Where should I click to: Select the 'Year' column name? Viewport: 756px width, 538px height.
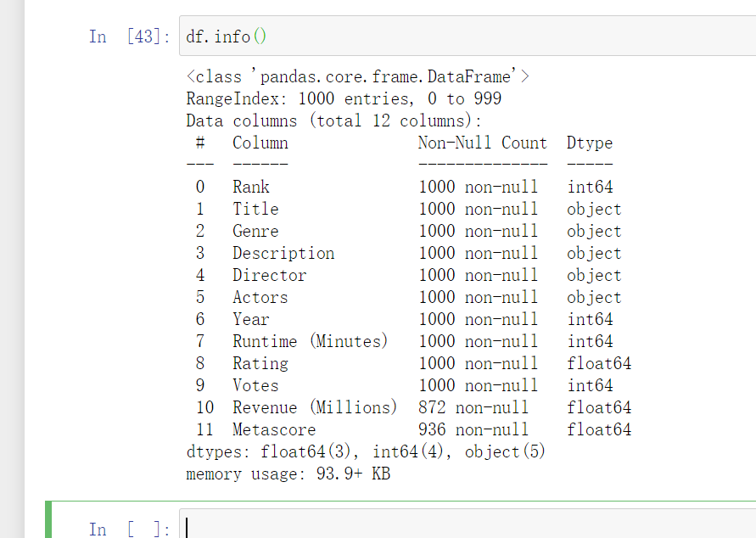coord(250,320)
